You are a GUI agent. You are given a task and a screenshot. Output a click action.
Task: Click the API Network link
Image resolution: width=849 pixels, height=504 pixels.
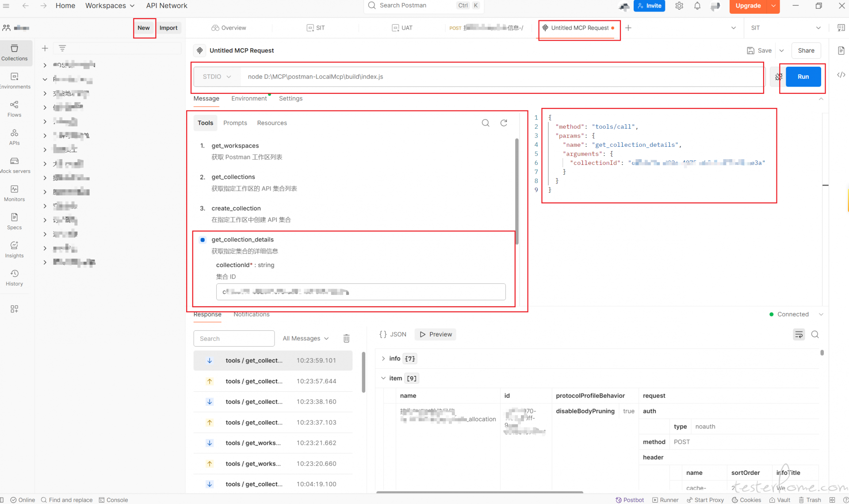tap(167, 6)
